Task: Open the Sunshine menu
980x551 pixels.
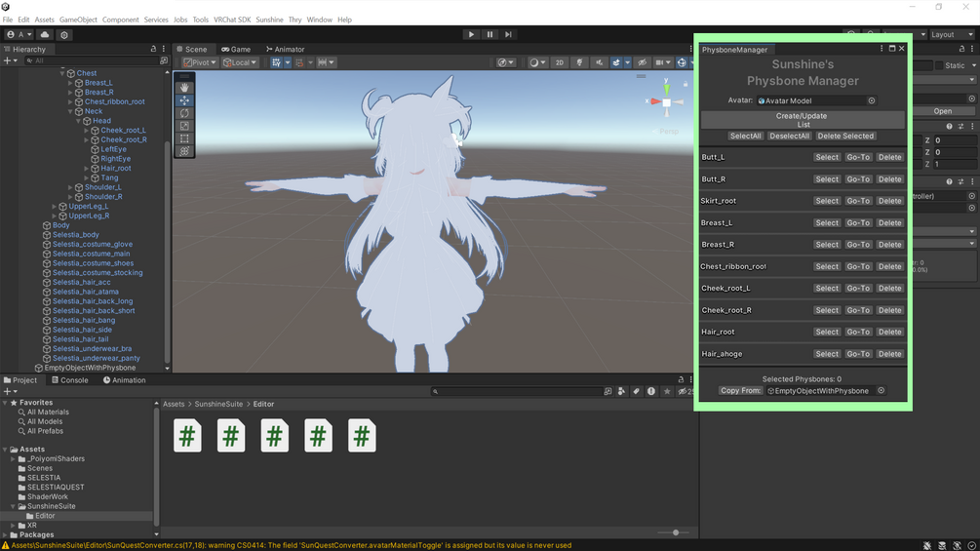Action: coord(269,20)
